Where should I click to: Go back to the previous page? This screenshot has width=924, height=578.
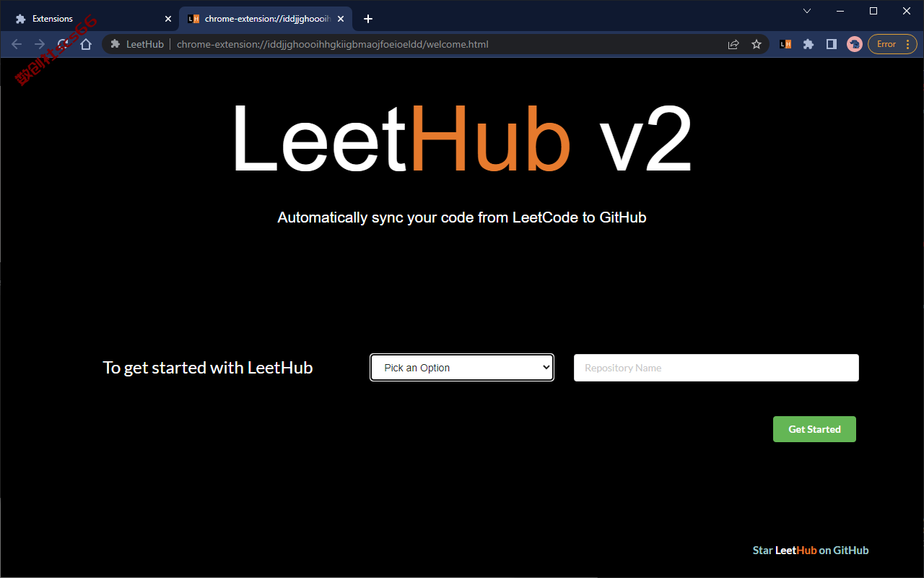(x=17, y=44)
